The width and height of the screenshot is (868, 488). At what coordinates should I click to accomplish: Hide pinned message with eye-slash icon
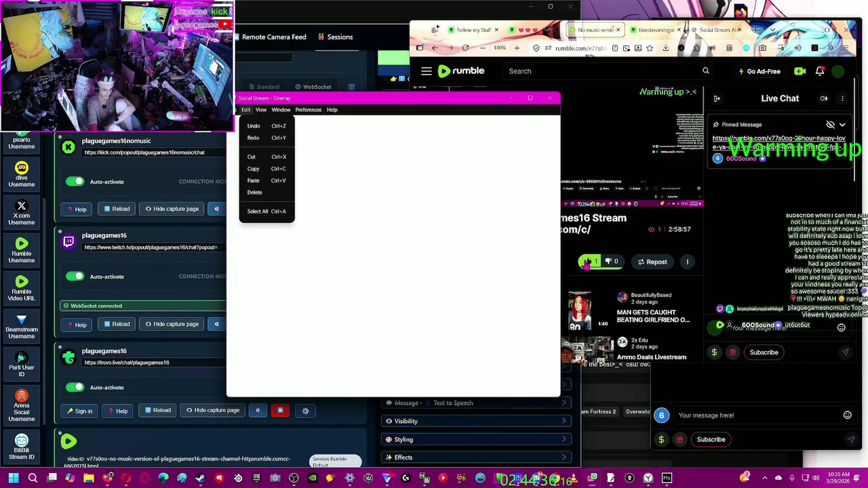click(x=830, y=125)
